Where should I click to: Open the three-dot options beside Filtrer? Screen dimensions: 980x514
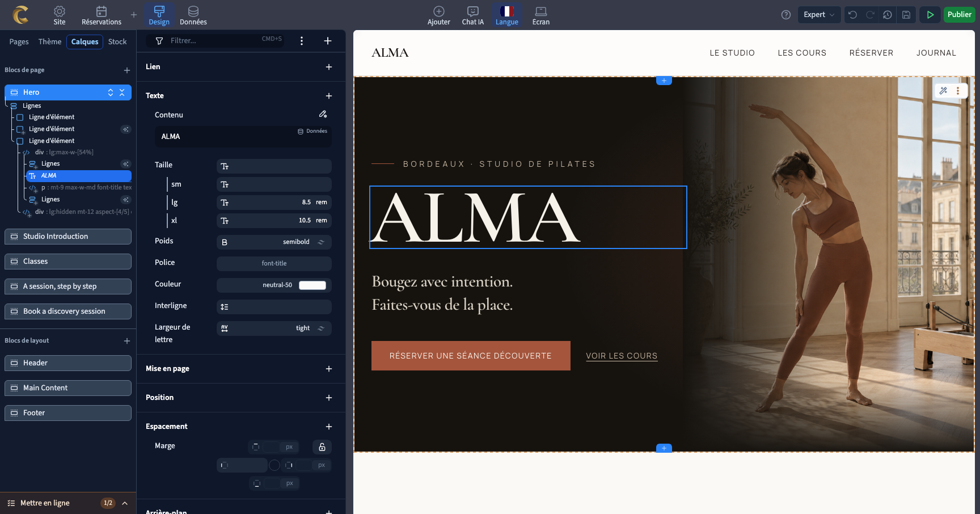(302, 41)
